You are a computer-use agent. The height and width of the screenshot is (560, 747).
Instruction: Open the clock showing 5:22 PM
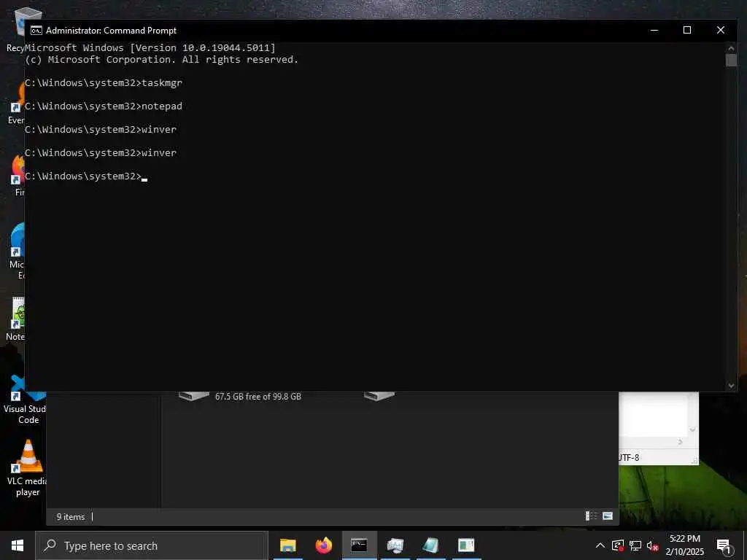coord(685,545)
